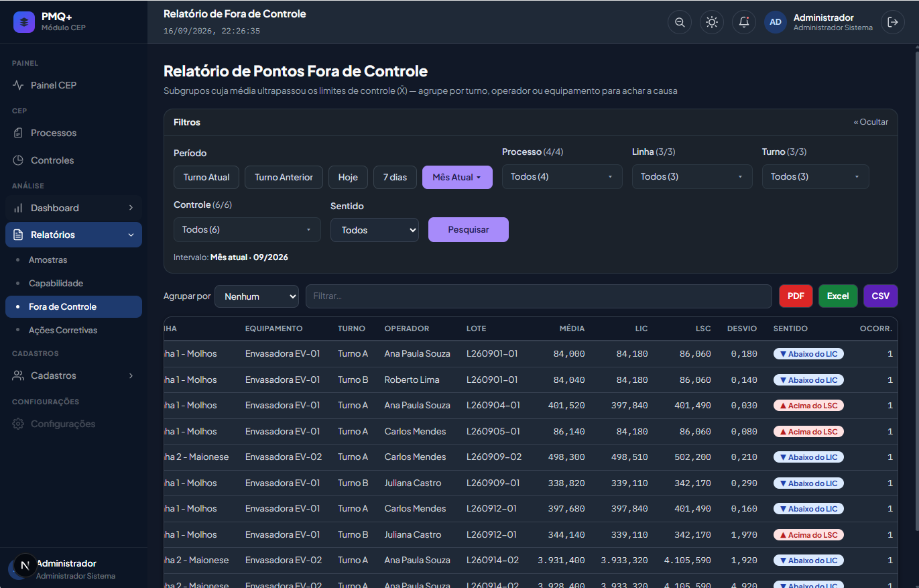Click the Dashboard bar chart icon
Image resolution: width=919 pixels, height=588 pixels.
18,208
